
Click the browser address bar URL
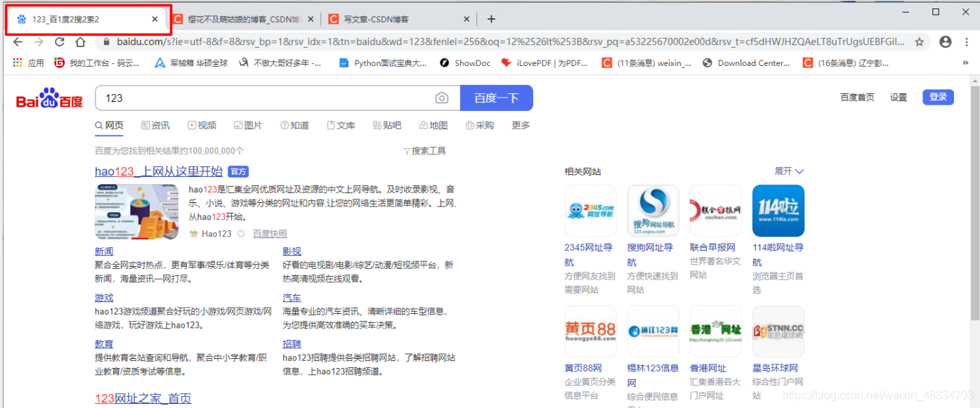[511, 42]
